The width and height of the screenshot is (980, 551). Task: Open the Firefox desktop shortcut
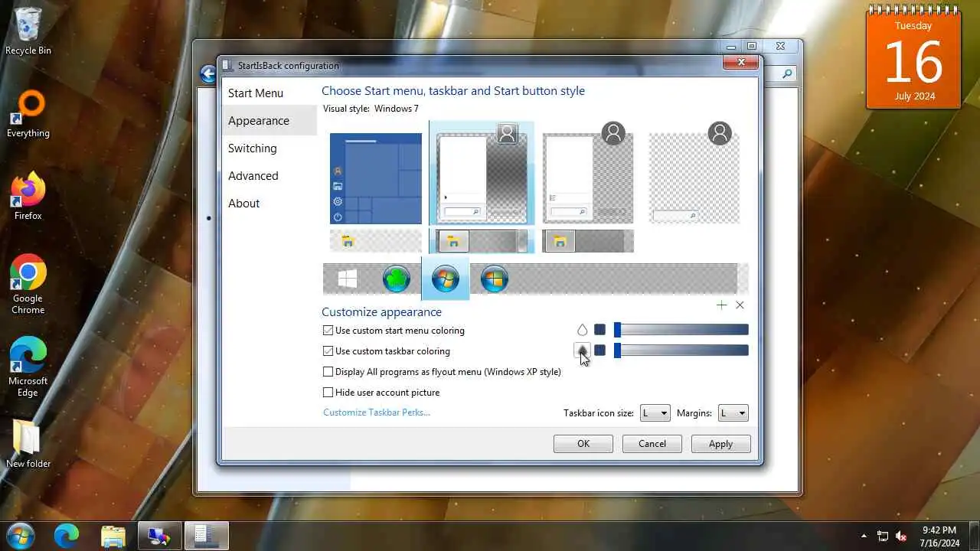(28, 197)
